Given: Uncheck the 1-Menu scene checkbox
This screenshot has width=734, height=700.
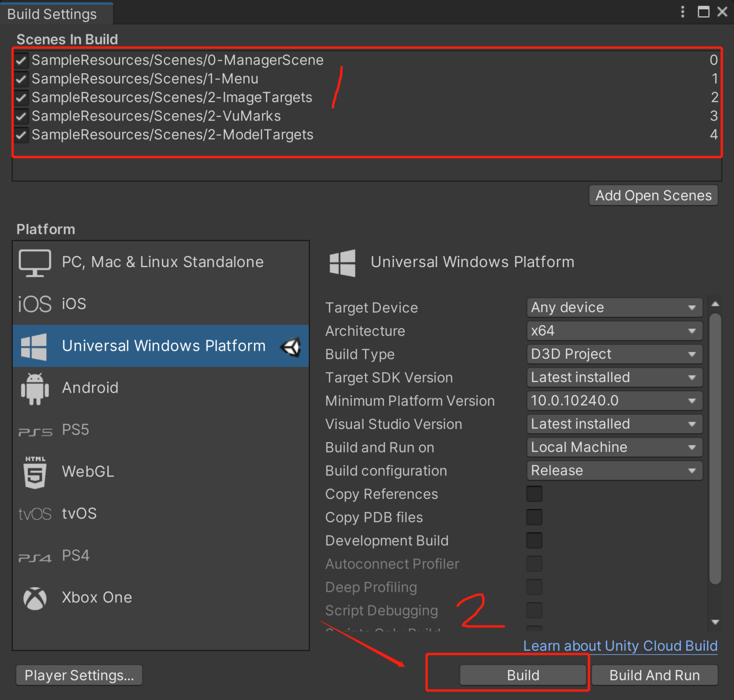Looking at the screenshot, I should coord(21,79).
